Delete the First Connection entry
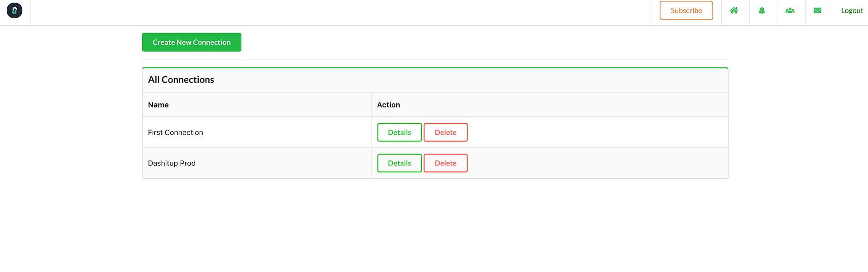Viewport: 868px width, 272px height. [x=446, y=132]
